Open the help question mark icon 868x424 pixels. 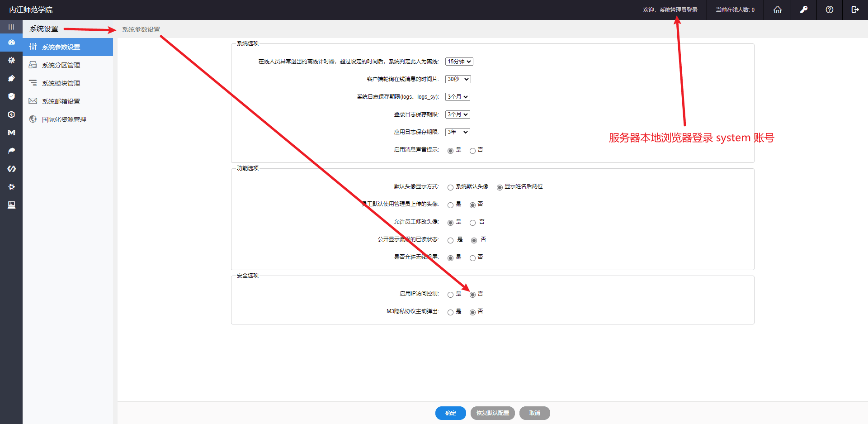pyautogui.click(x=829, y=10)
